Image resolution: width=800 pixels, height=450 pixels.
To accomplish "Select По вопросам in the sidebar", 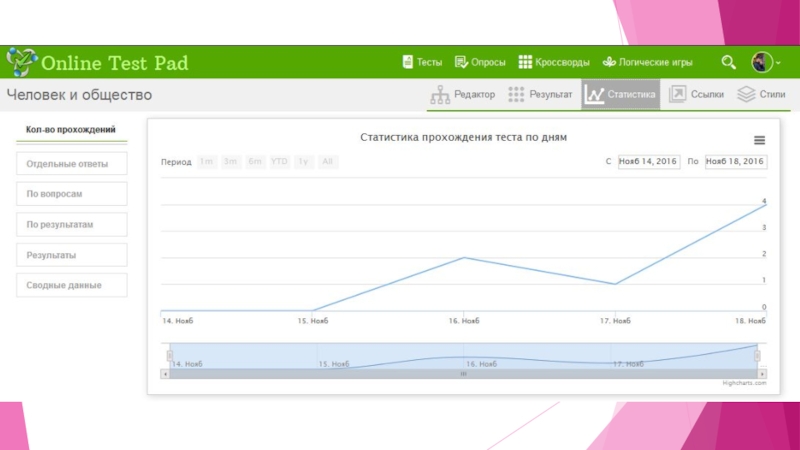I will tap(72, 194).
